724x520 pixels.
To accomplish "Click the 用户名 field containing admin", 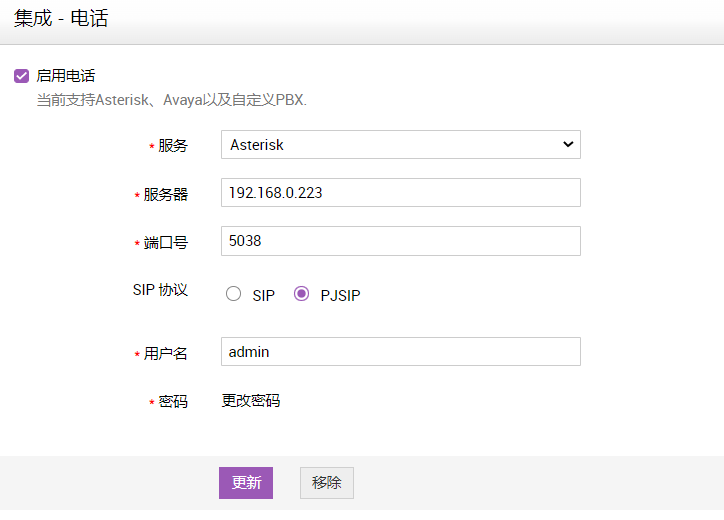I will coord(401,351).
